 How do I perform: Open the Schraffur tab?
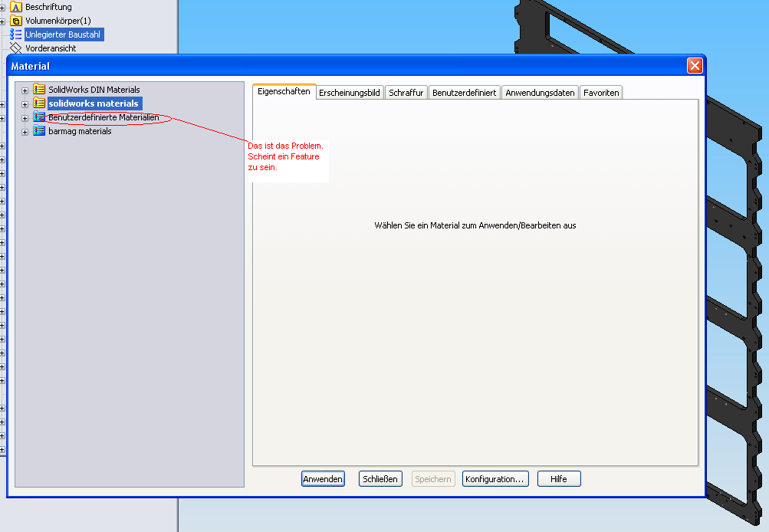coord(406,93)
